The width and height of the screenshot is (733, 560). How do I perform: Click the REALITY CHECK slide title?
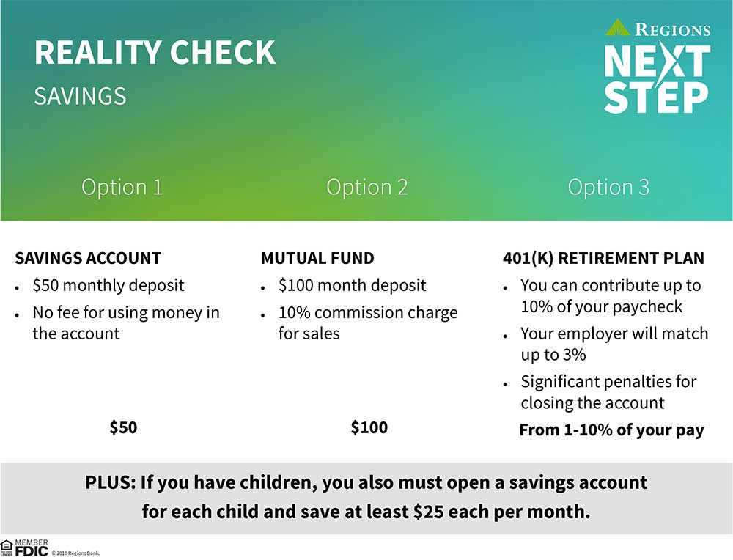(155, 54)
